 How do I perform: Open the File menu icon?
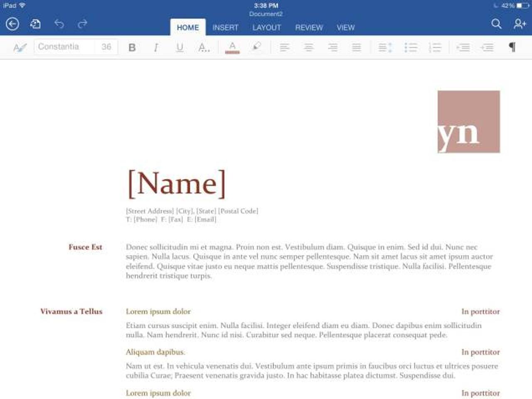tap(36, 24)
